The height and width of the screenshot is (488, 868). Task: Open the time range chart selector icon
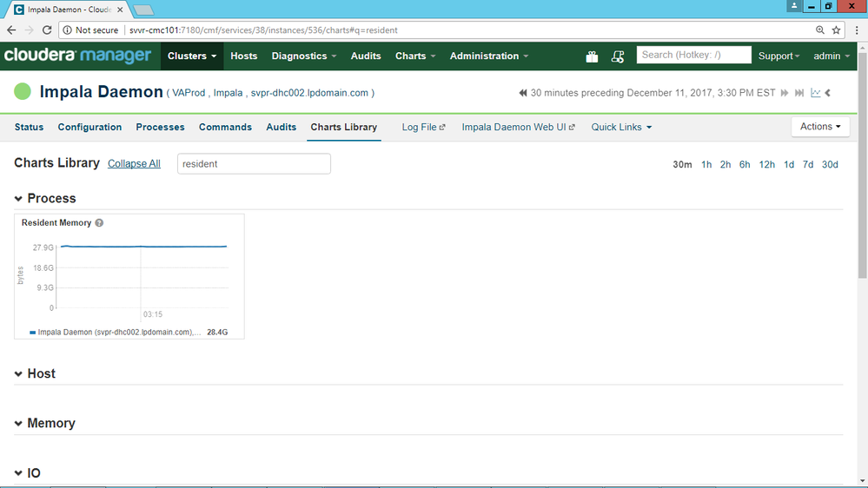(x=815, y=92)
